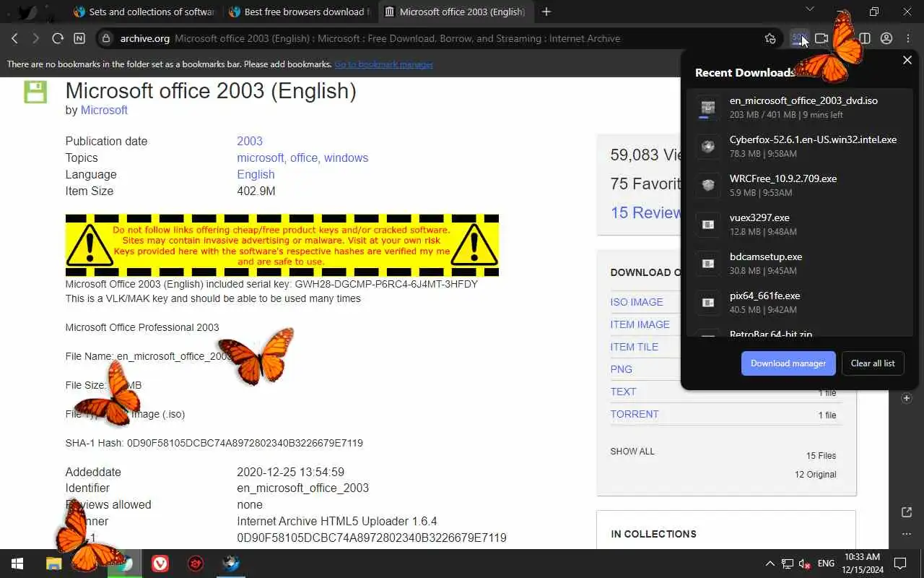The image size is (924, 578).
Task: Open the Microsoft author link
Action: click(x=104, y=110)
